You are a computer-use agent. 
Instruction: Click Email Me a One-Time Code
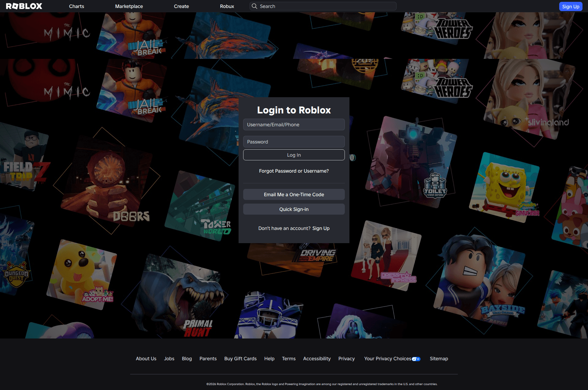[294, 194]
